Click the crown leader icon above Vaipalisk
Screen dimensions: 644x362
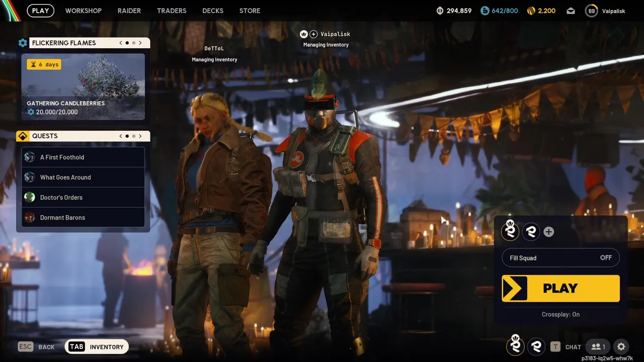tap(303, 34)
